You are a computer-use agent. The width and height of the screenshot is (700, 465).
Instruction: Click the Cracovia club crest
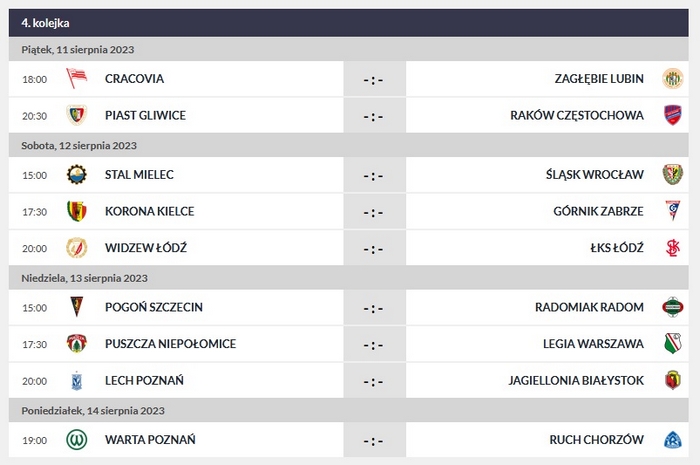click(76, 79)
